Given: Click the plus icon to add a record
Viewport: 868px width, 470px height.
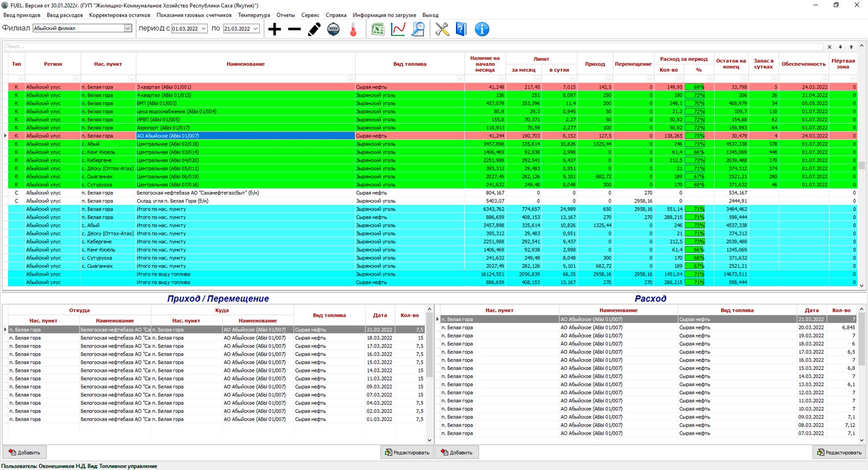Looking at the screenshot, I should (x=275, y=29).
